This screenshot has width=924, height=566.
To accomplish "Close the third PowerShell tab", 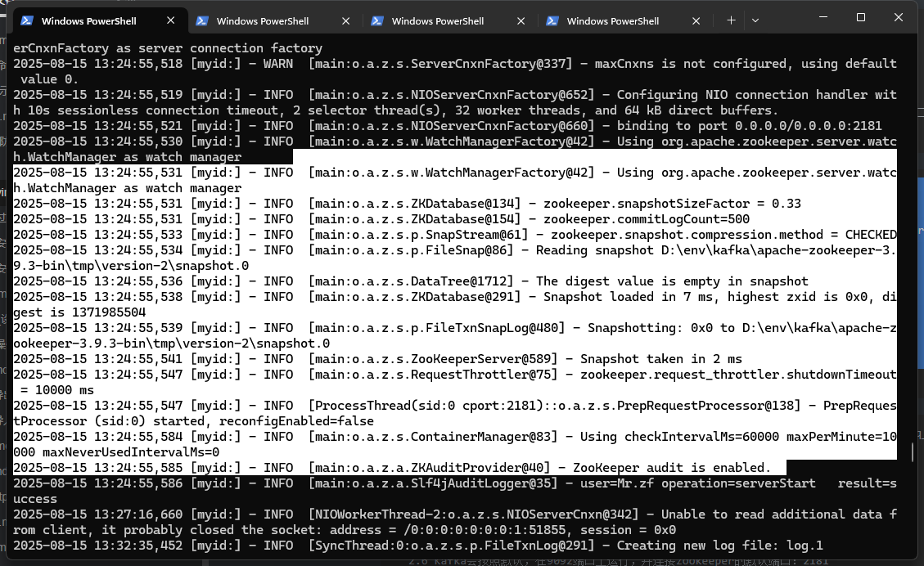I will (521, 21).
